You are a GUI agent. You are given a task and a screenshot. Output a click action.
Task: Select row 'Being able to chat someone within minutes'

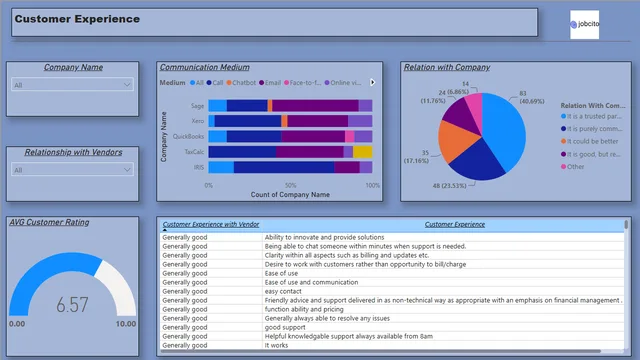click(392, 246)
